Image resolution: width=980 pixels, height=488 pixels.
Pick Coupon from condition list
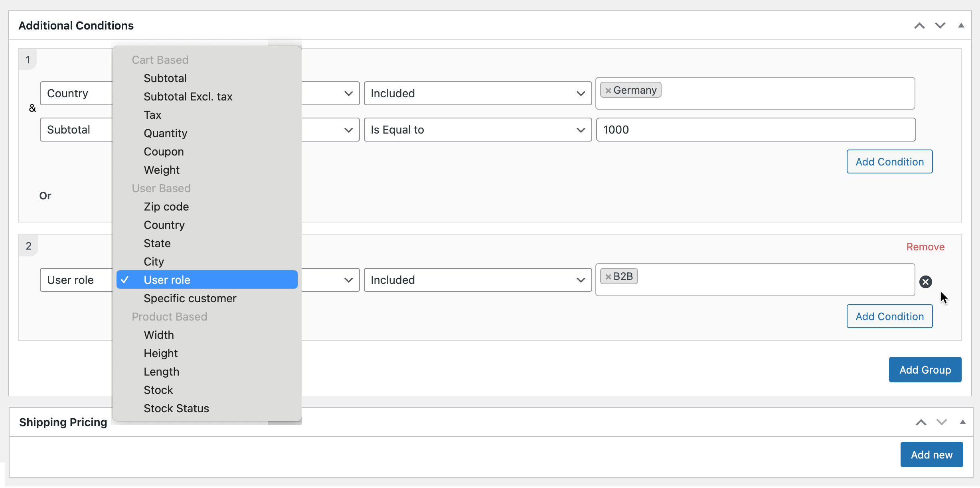click(x=164, y=152)
